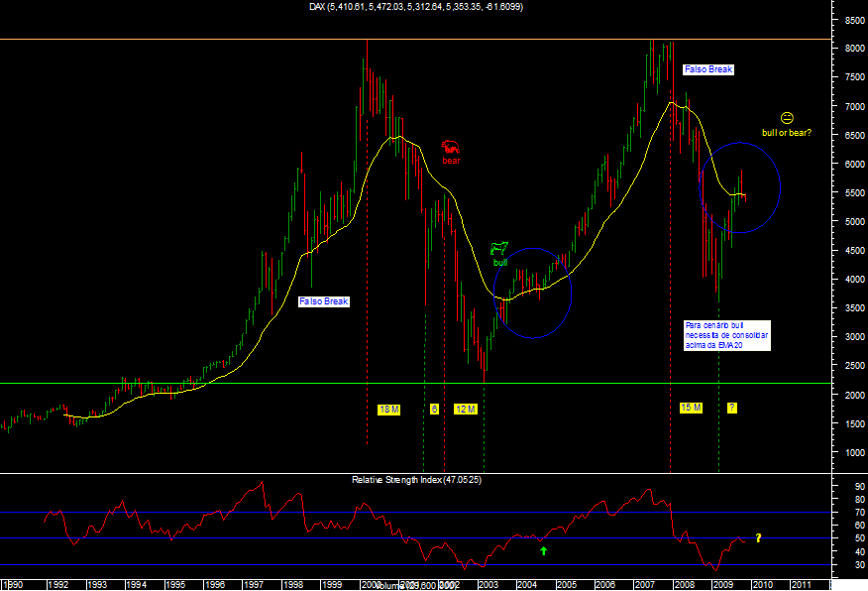Screen dimensions: 868x591
Task: Select the '18 M' duration label
Action: [x=388, y=410]
